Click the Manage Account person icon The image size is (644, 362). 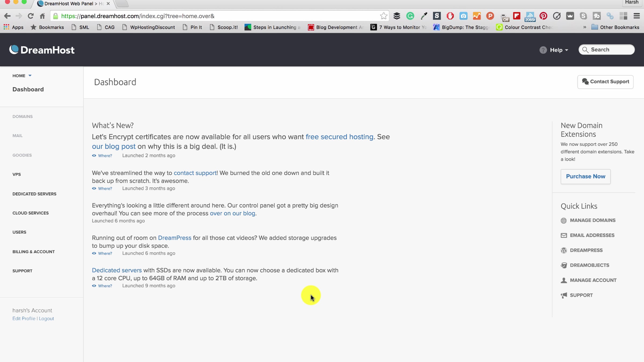tap(563, 280)
